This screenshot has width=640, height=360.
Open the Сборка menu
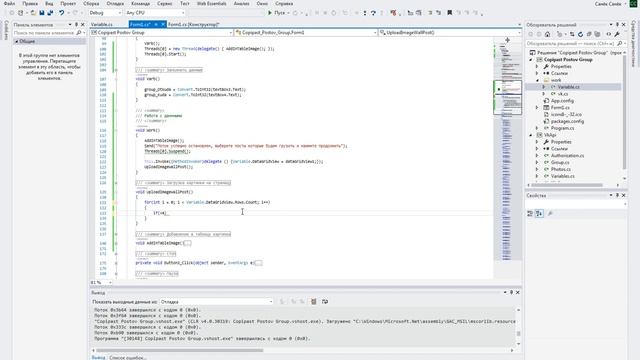pos(91,4)
